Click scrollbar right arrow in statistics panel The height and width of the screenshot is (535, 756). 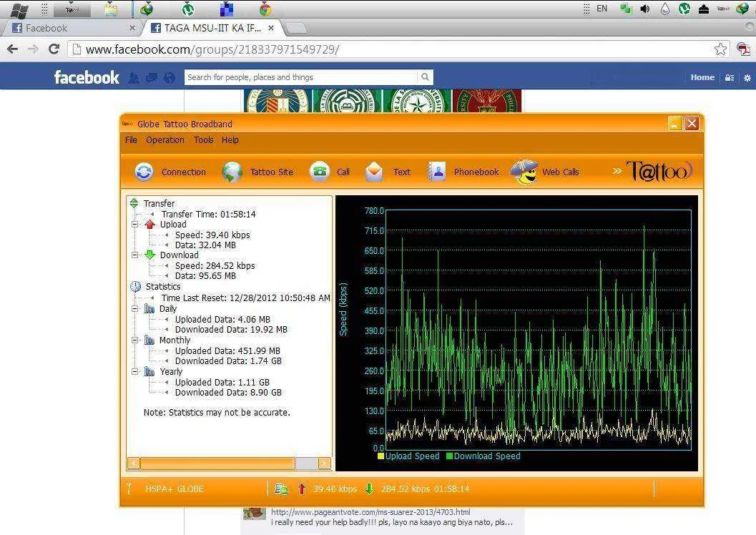click(325, 463)
